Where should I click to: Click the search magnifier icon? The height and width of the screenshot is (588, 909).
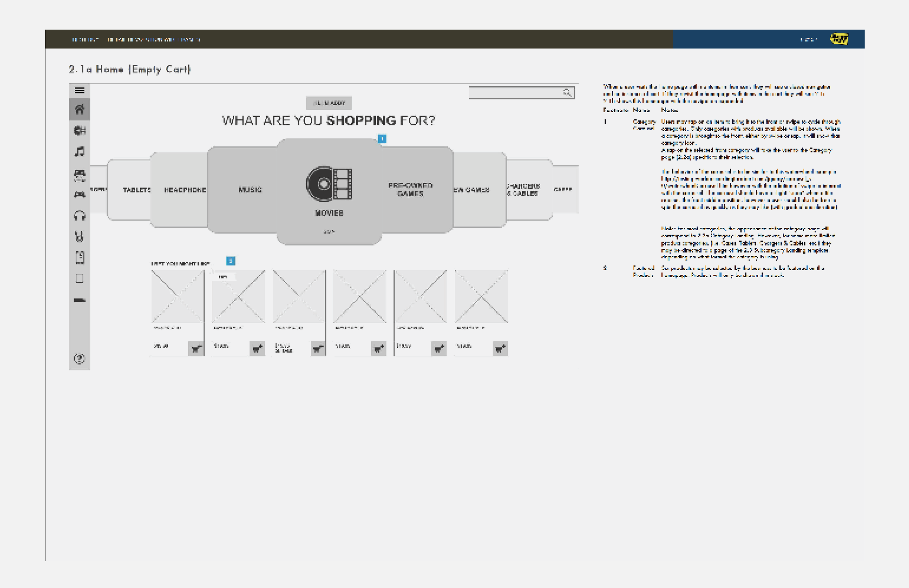(567, 92)
